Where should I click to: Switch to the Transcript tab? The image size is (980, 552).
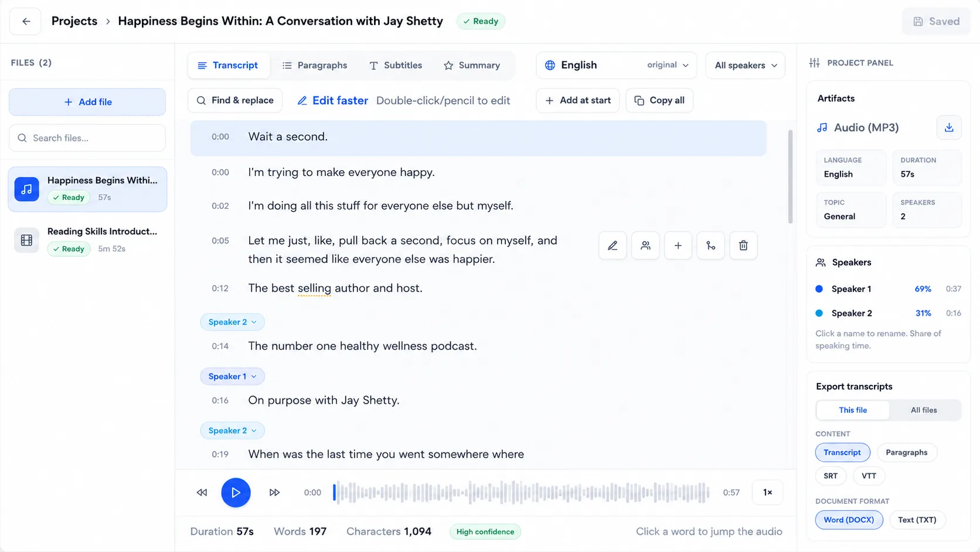228,65
